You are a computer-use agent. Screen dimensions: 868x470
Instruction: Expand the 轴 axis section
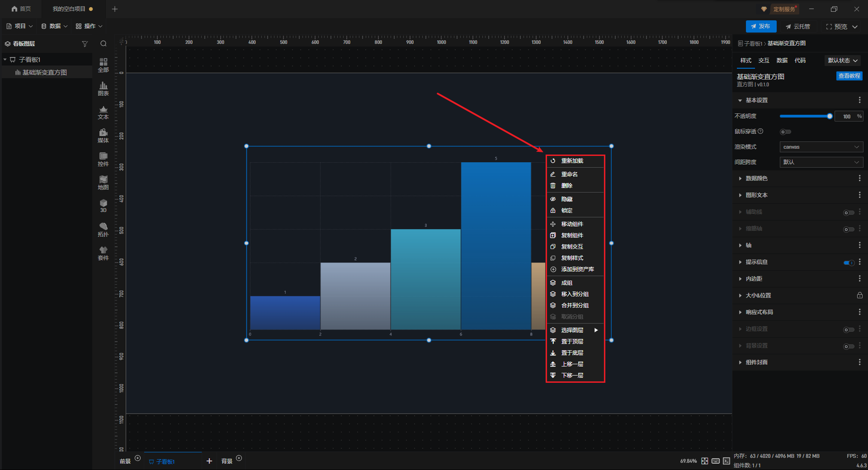click(x=740, y=245)
